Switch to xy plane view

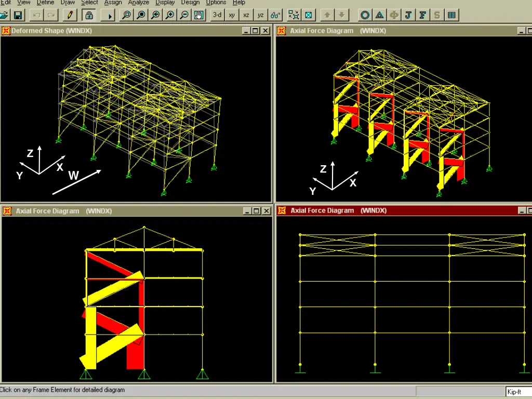(x=232, y=15)
